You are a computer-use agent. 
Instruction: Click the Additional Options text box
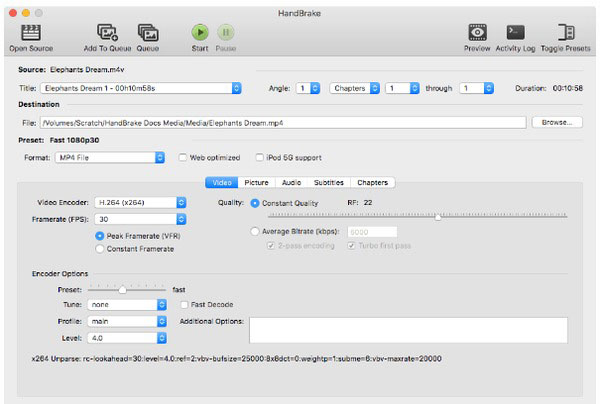tap(408, 330)
